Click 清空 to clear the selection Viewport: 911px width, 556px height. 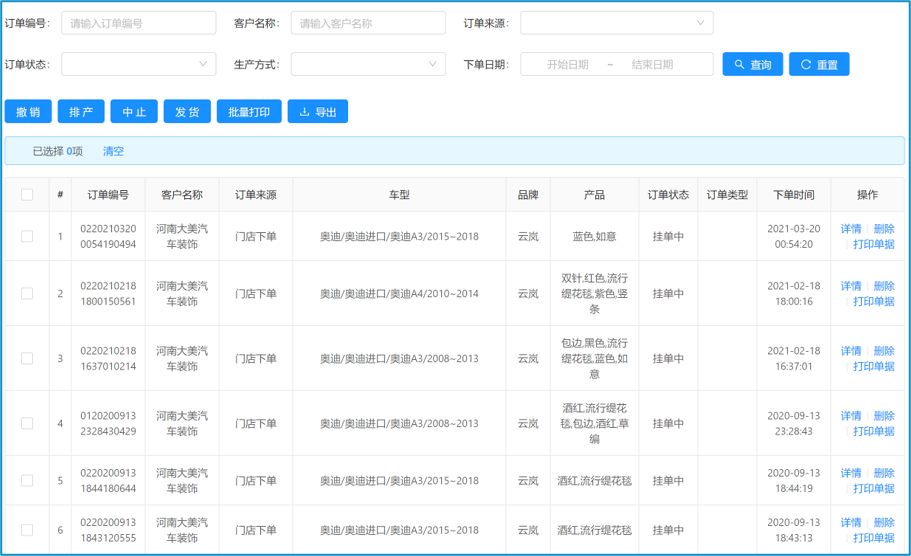click(113, 151)
